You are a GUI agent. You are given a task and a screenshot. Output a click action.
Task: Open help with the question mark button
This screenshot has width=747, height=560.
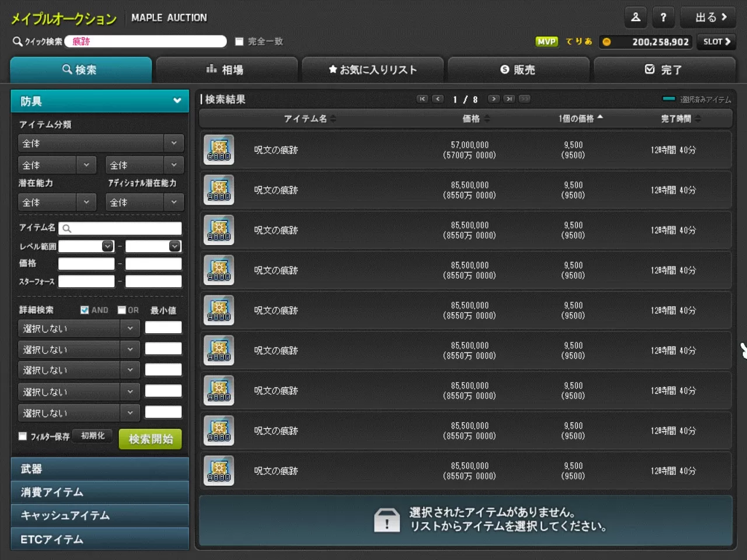click(x=664, y=17)
